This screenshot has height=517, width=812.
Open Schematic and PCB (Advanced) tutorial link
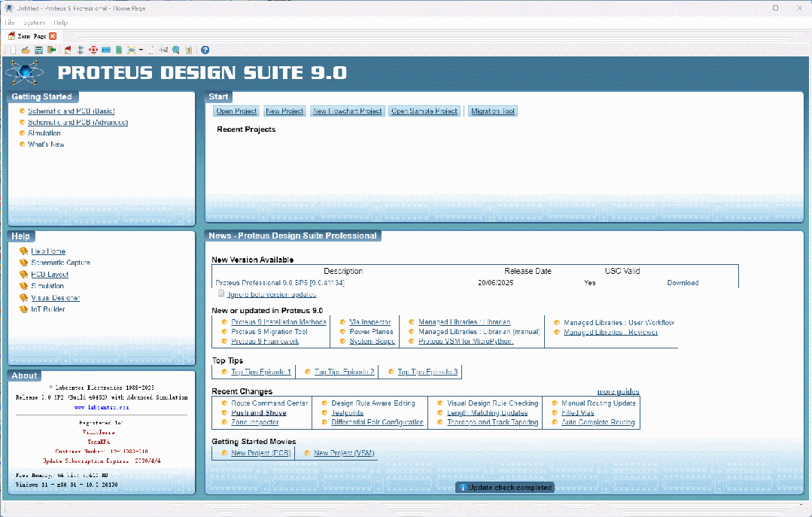tap(78, 122)
